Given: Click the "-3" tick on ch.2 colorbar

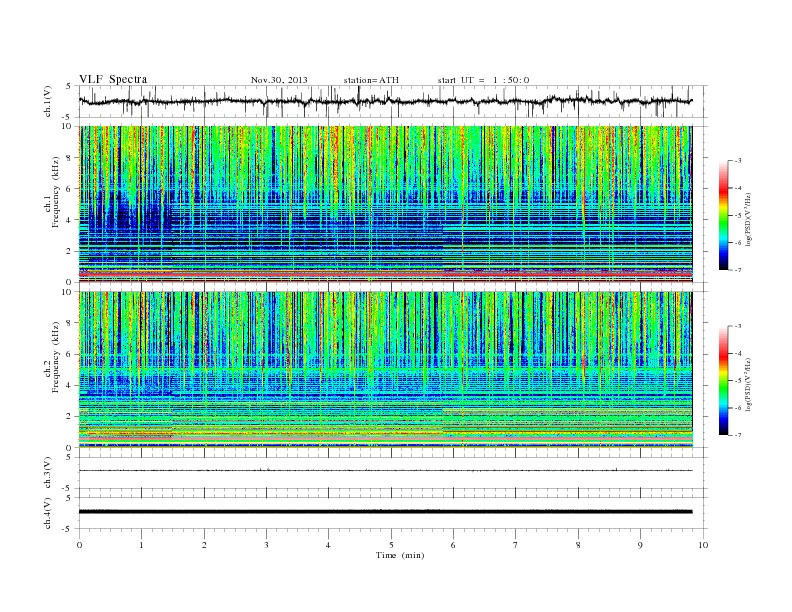Looking at the screenshot, I should 738,326.
